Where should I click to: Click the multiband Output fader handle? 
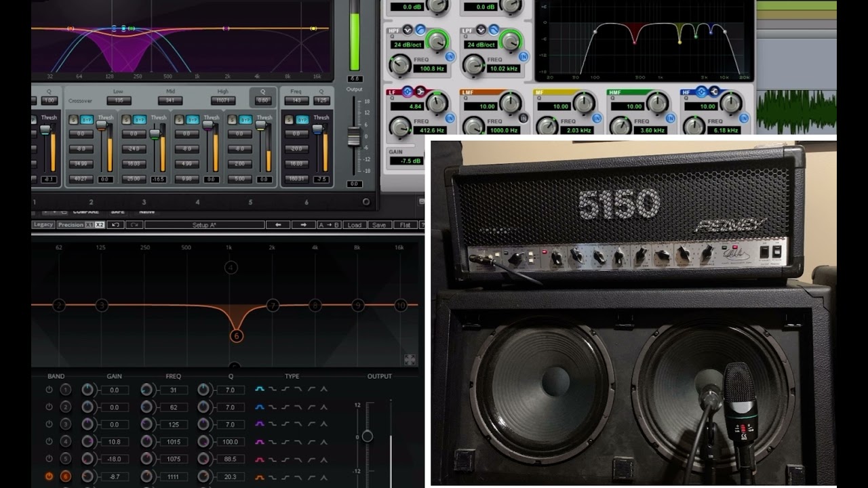coord(353,138)
